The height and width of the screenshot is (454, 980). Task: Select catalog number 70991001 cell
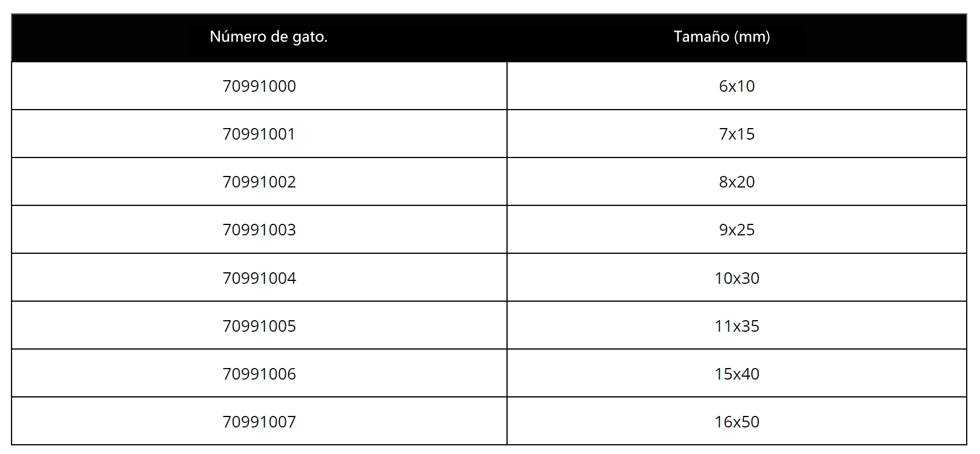[259, 134]
